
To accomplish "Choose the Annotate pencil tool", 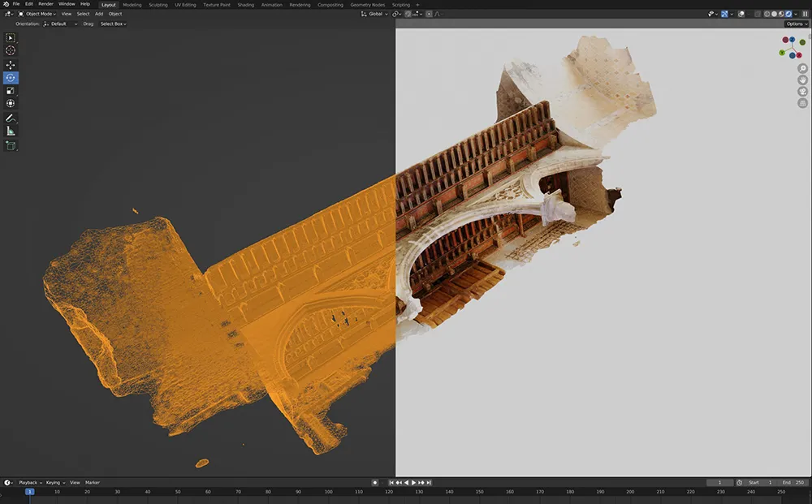I will tap(11, 118).
